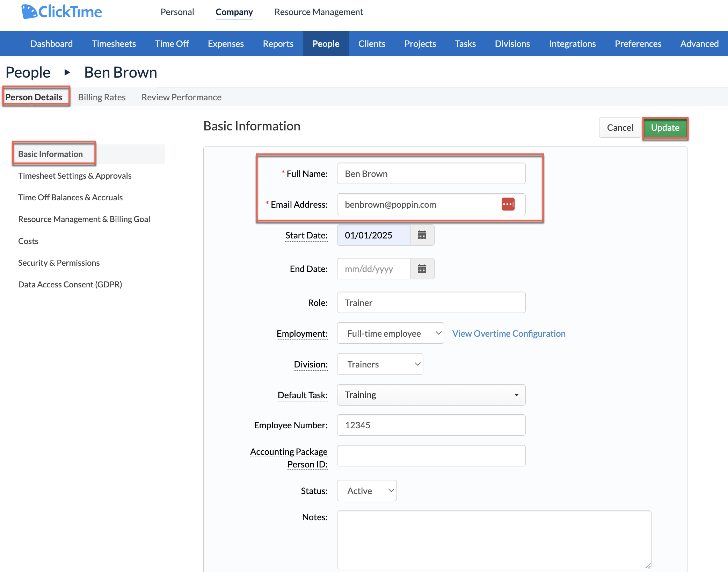Click the ClickTime logo
Screen dimensions: 728x572
pyautogui.click(x=61, y=12)
